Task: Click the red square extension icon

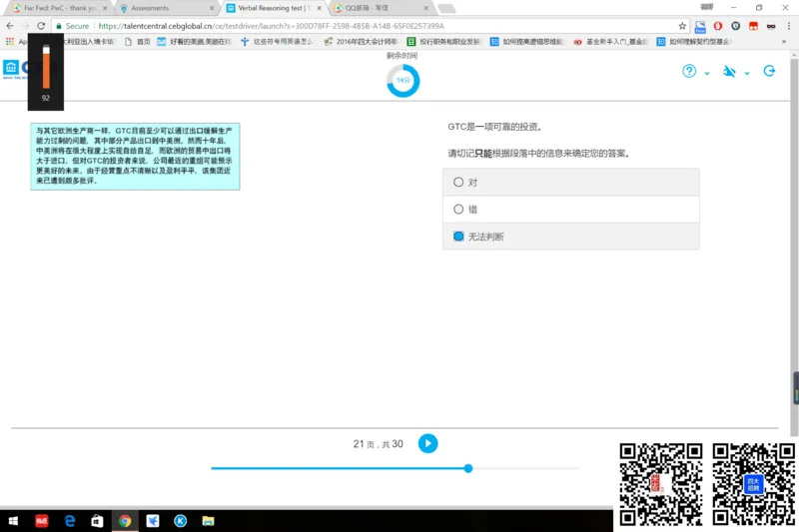Action: coord(753,26)
